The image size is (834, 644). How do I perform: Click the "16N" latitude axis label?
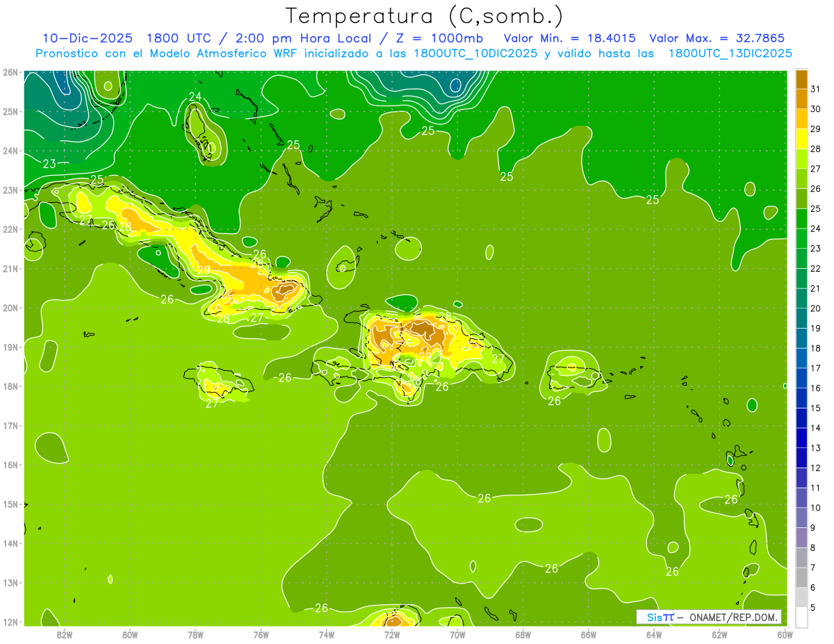[x=10, y=465]
